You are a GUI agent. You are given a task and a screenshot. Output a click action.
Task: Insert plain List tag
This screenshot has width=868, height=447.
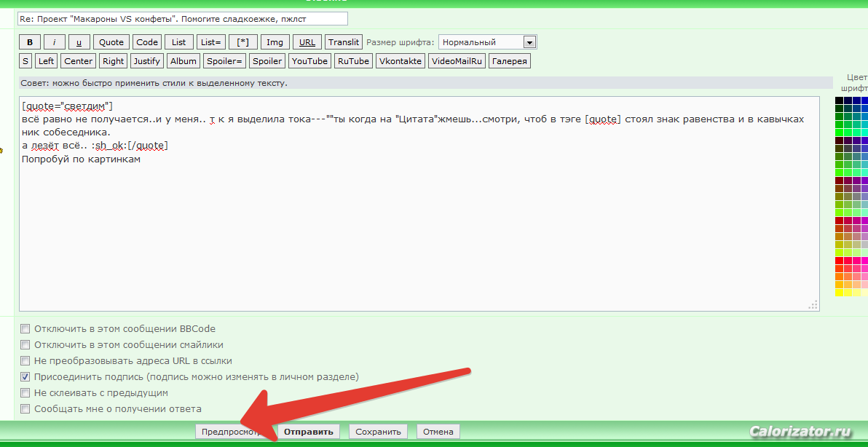(179, 42)
